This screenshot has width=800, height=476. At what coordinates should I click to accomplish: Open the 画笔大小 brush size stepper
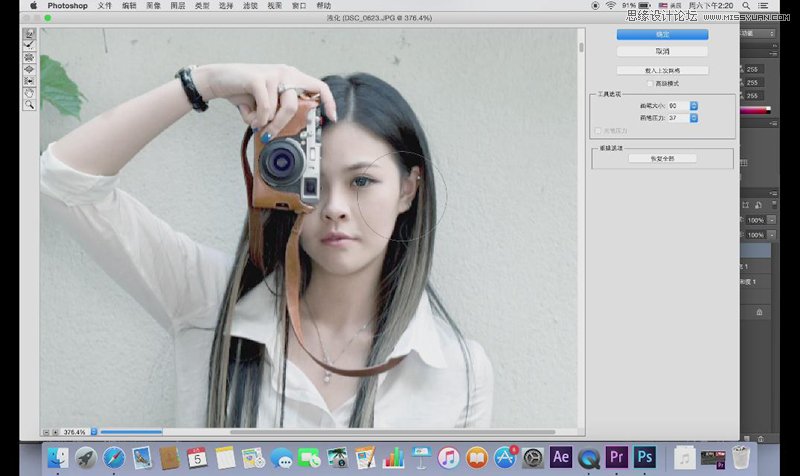(x=694, y=106)
